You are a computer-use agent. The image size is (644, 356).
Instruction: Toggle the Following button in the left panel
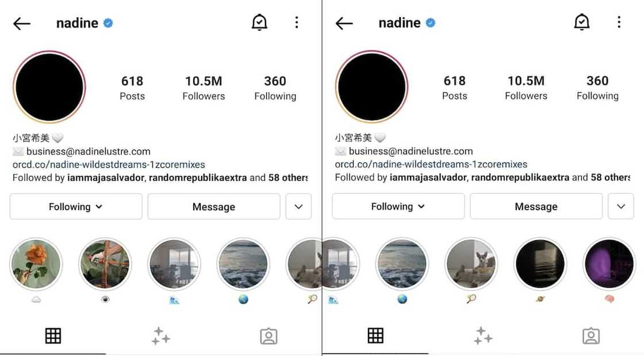click(x=76, y=207)
